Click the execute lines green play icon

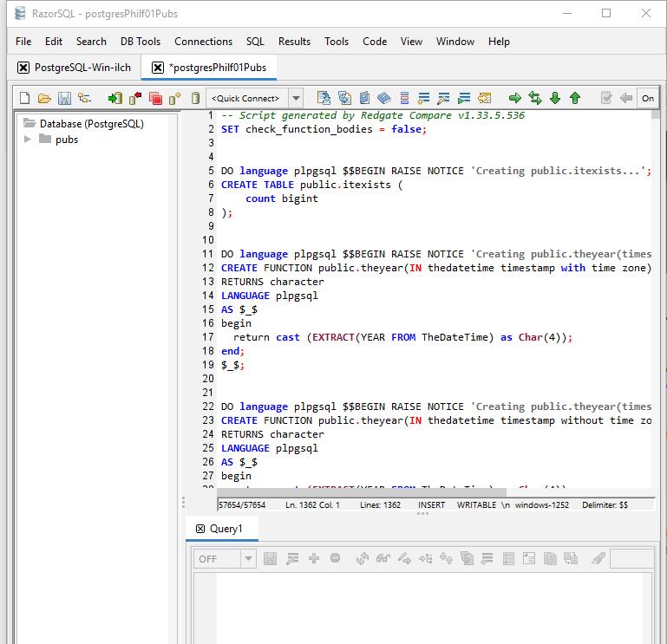(x=464, y=98)
